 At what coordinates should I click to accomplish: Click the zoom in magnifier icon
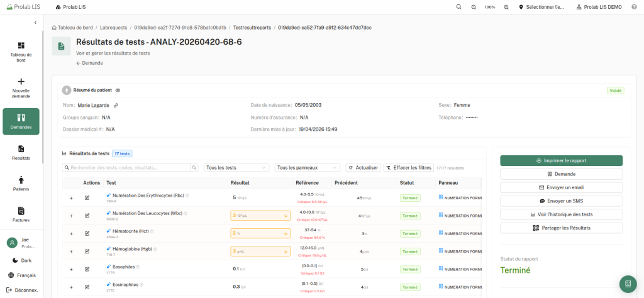click(506, 6)
